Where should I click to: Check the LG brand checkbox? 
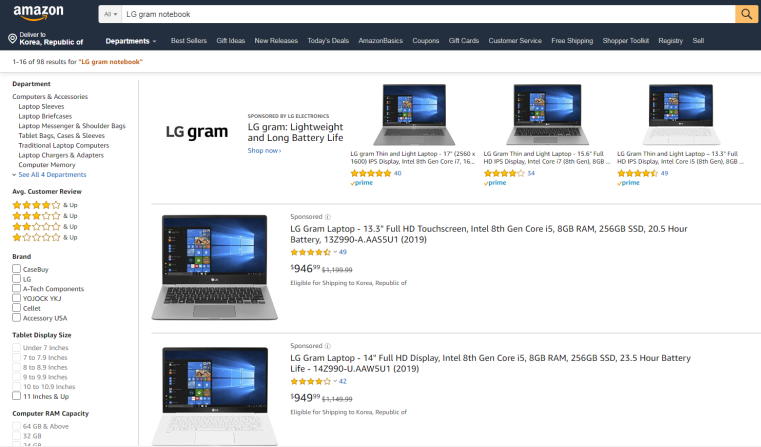[17, 279]
